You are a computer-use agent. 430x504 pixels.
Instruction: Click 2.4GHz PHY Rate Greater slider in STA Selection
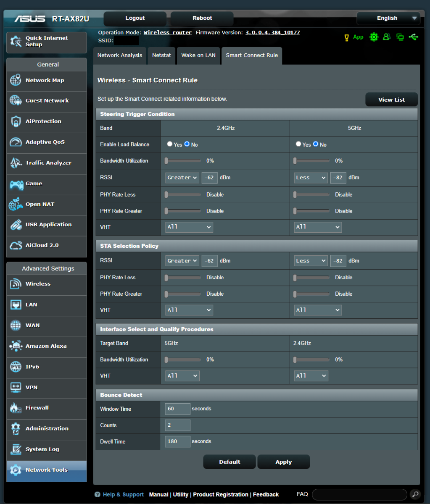coord(183,294)
